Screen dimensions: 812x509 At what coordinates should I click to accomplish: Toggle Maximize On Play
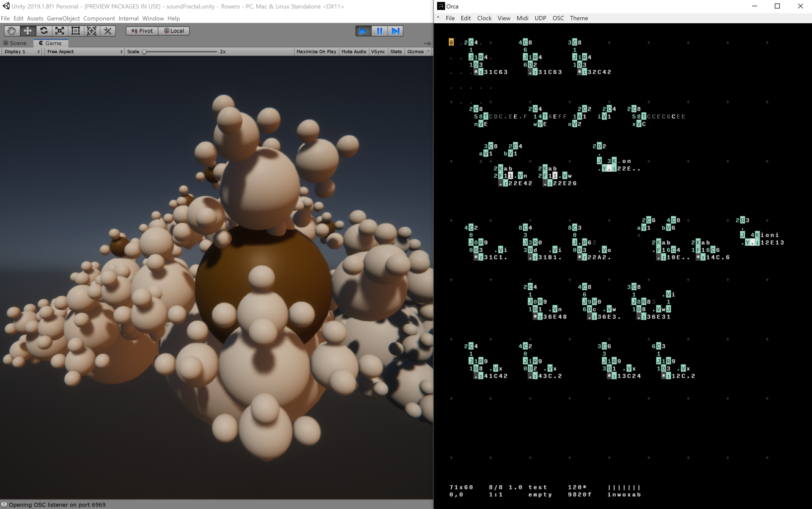tap(316, 52)
